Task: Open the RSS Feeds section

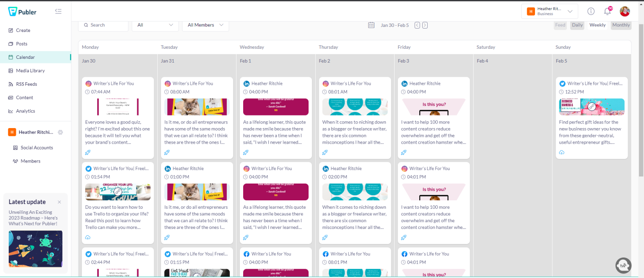Action: 25,84
